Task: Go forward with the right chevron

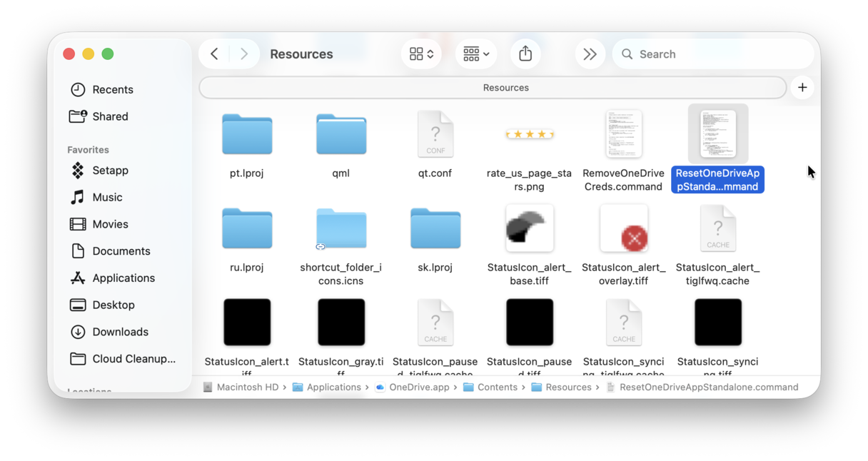Action: click(244, 54)
